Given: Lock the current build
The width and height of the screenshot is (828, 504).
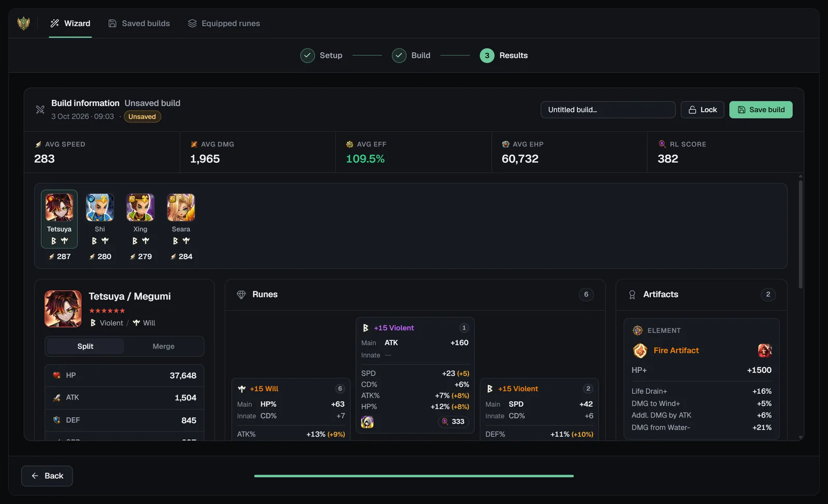Looking at the screenshot, I should (x=702, y=110).
